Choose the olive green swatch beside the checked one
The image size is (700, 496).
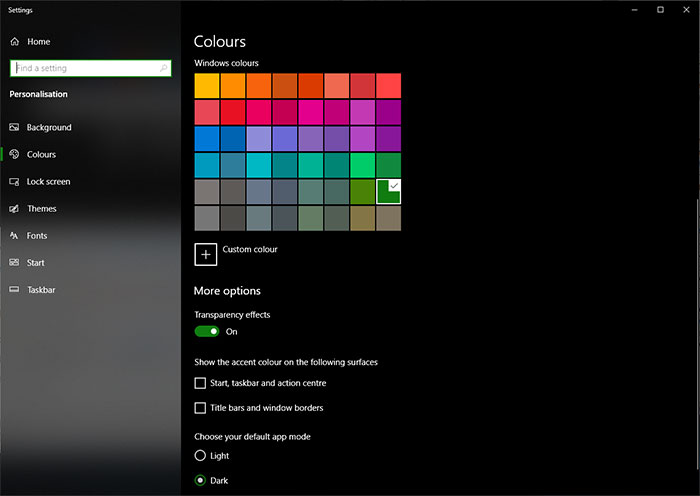(362, 192)
